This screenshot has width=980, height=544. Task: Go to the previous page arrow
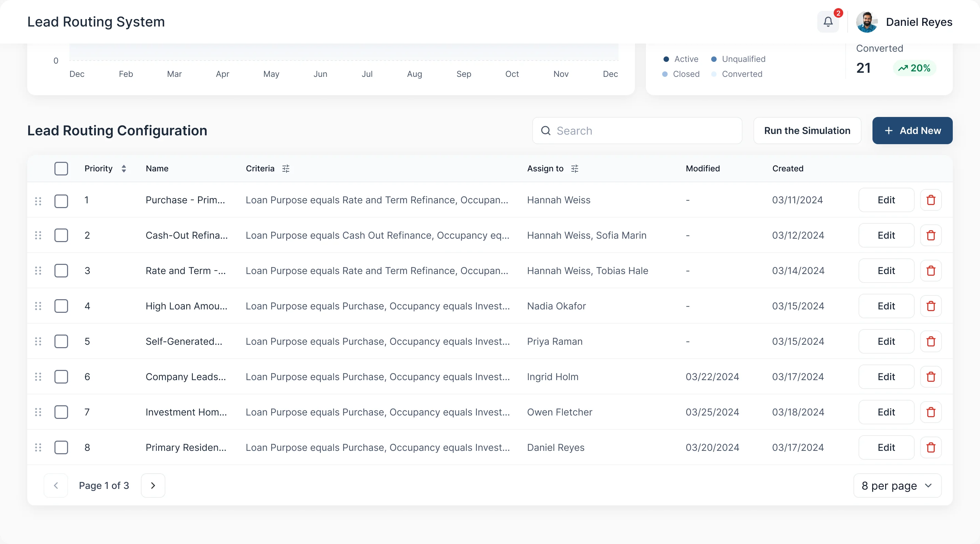click(x=56, y=486)
